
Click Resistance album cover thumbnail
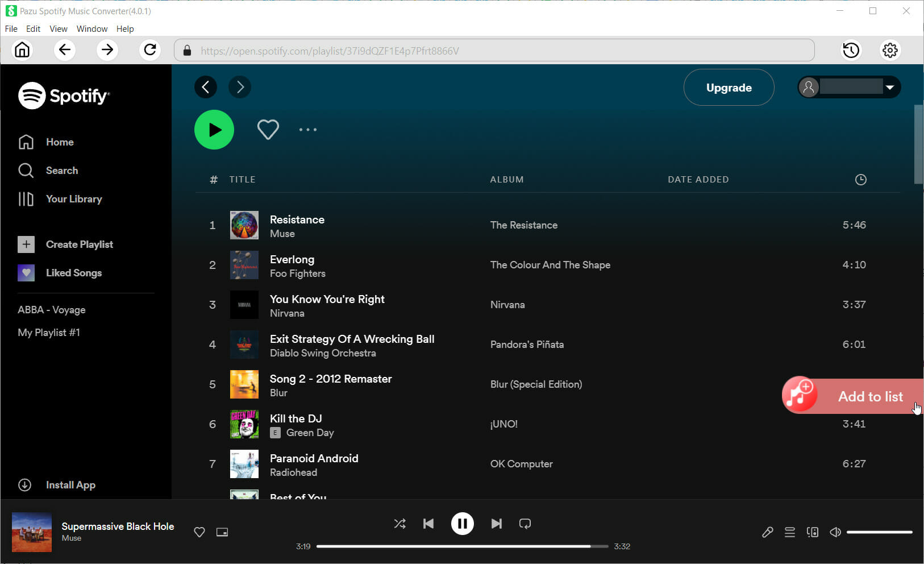pyautogui.click(x=244, y=225)
